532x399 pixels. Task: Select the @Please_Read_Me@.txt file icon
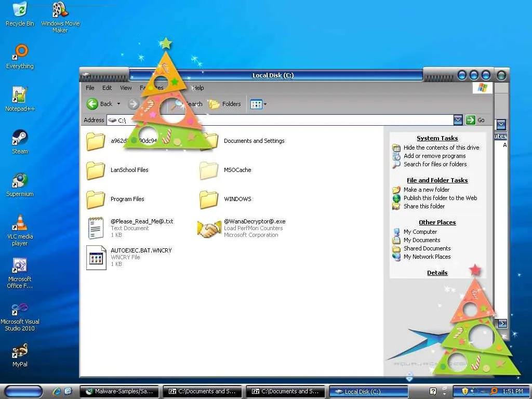pos(96,228)
